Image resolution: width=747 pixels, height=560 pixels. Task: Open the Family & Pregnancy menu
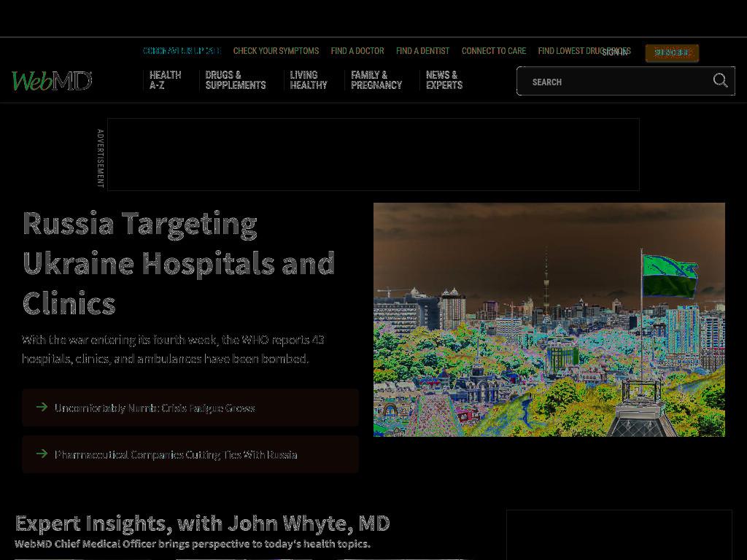pyautogui.click(x=376, y=80)
